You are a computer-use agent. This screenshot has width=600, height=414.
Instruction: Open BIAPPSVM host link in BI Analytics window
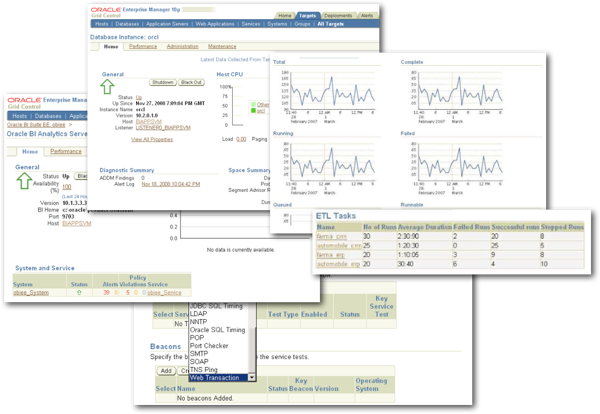coord(77,223)
